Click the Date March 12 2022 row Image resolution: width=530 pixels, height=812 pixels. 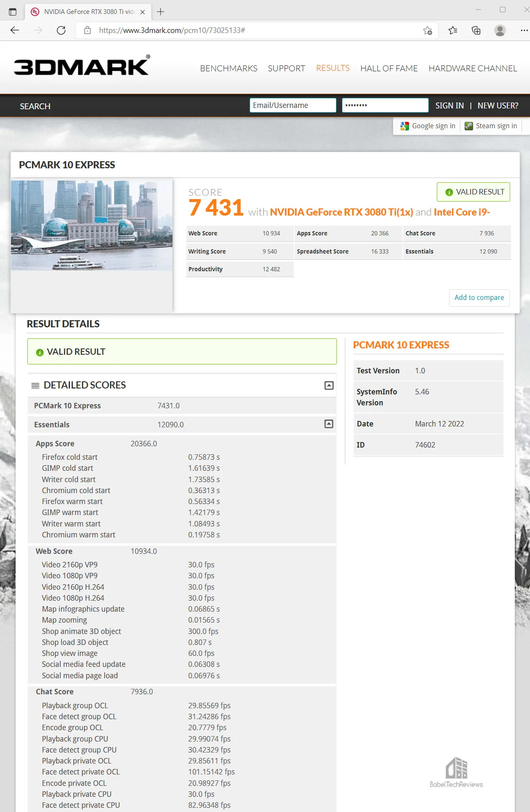(x=428, y=424)
